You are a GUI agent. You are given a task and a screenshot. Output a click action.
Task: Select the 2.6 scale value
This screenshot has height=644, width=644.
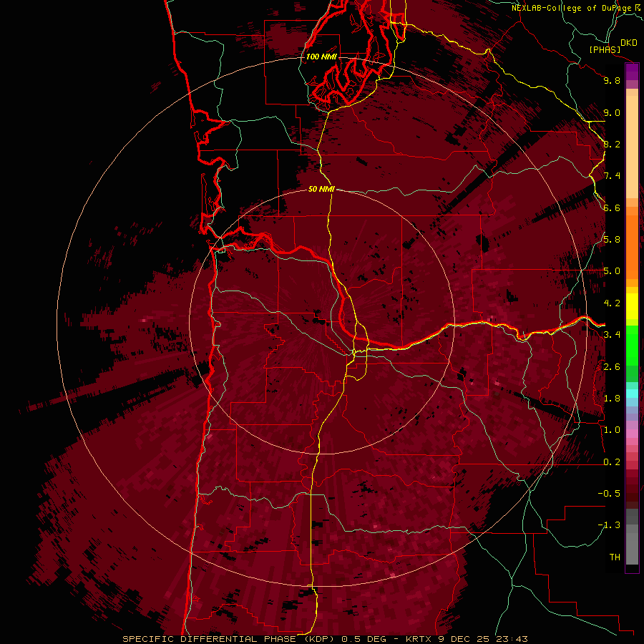[612, 367]
